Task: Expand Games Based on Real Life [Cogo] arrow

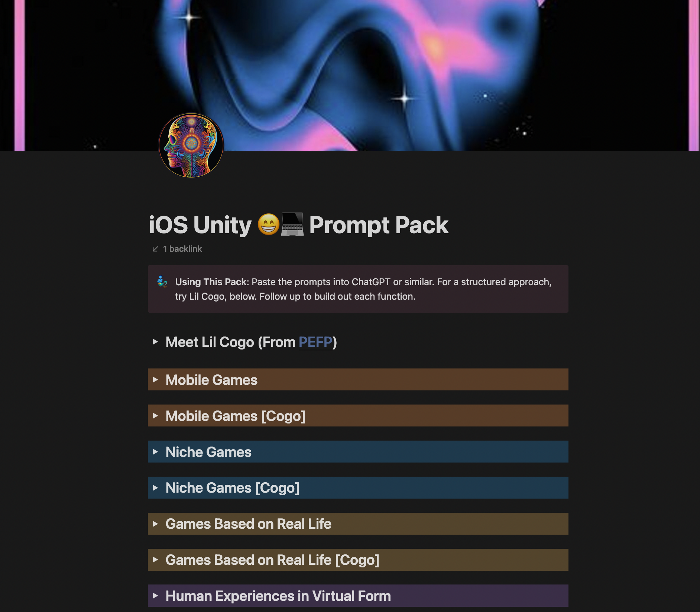Action: point(155,560)
